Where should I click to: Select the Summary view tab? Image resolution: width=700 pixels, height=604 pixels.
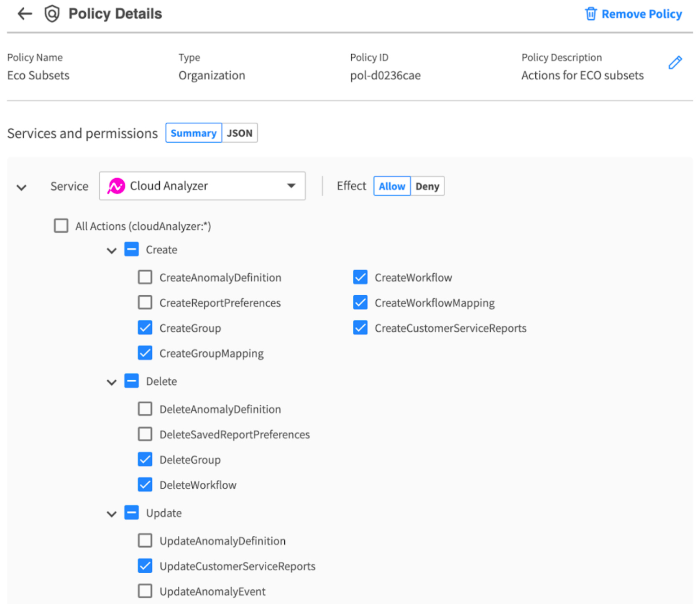(193, 133)
